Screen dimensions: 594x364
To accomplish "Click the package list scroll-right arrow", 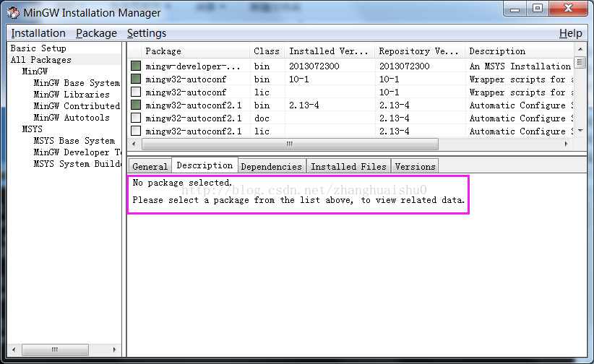I will [x=567, y=144].
